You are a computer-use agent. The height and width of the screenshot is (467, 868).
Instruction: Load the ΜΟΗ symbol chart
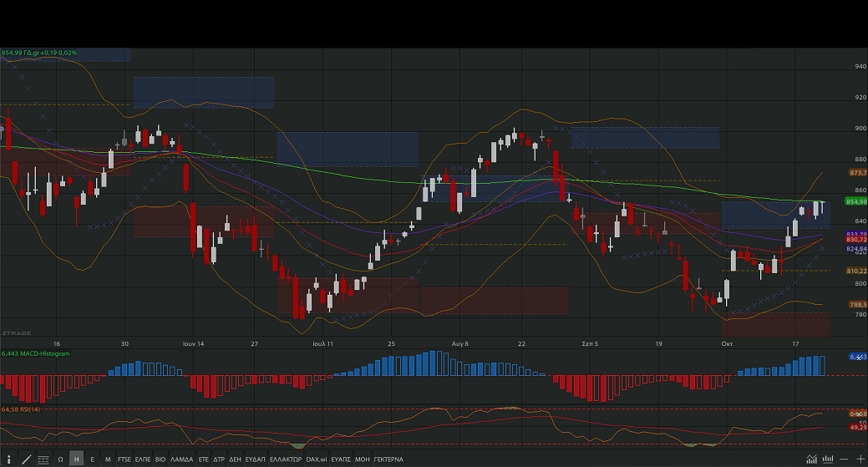click(x=363, y=459)
